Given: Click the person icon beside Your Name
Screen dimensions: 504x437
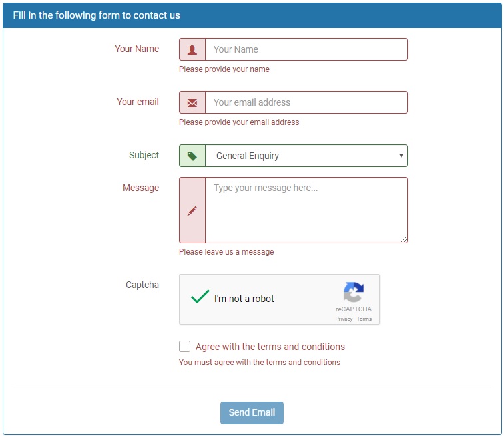Looking at the screenshot, I should click(192, 49).
